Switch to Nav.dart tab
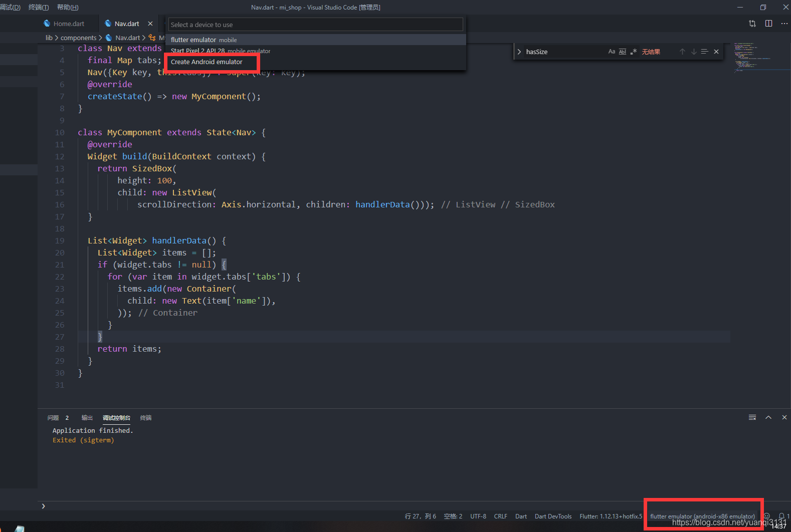Viewport: 791px width, 532px height. pos(126,24)
